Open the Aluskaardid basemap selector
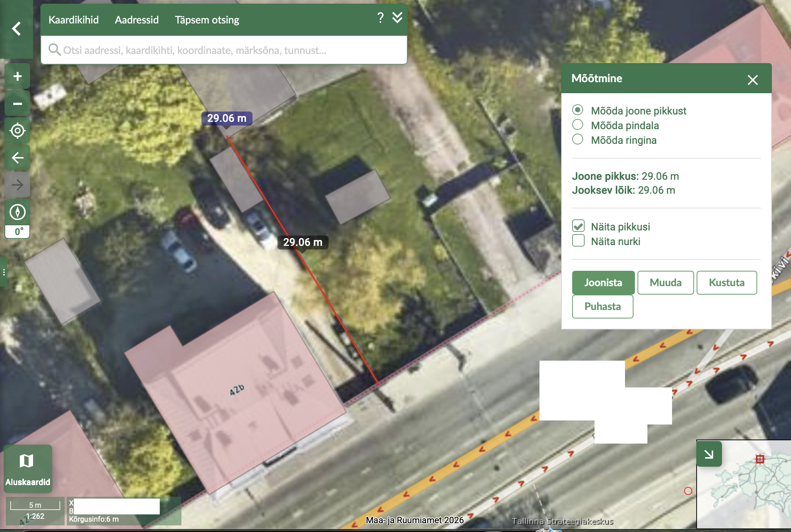The width and height of the screenshot is (791, 532). point(28,469)
